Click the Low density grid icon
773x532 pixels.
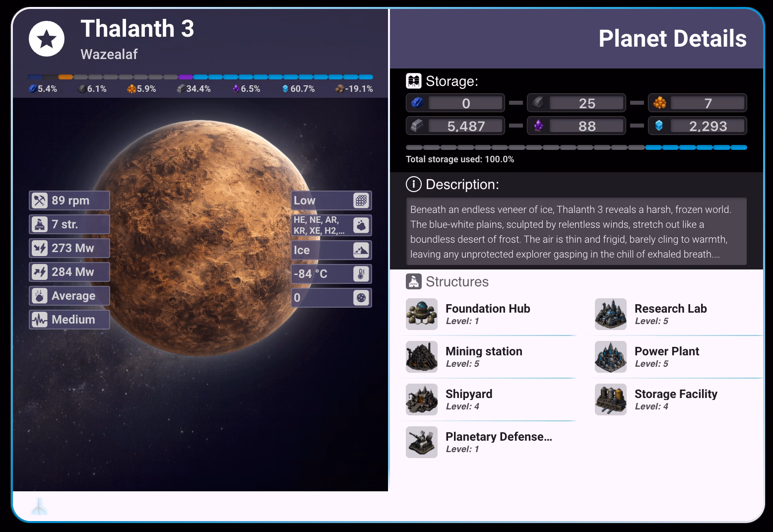[361, 200]
